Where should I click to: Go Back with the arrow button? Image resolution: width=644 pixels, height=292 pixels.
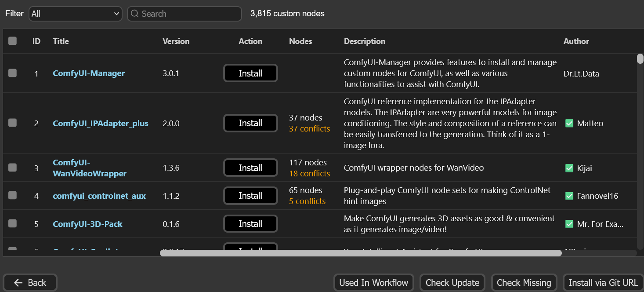click(30, 283)
